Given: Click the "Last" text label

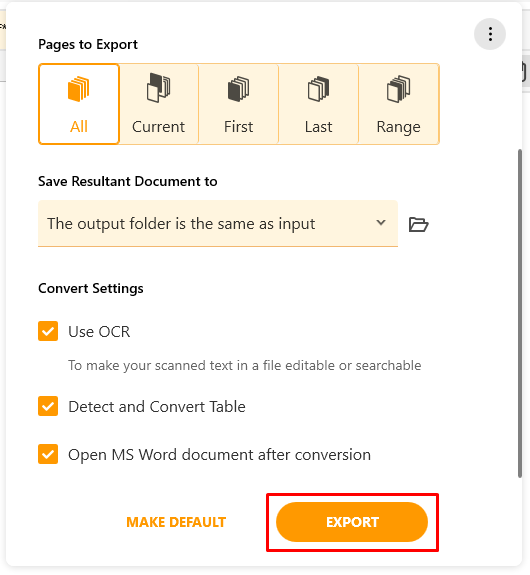Looking at the screenshot, I should coord(318,127).
